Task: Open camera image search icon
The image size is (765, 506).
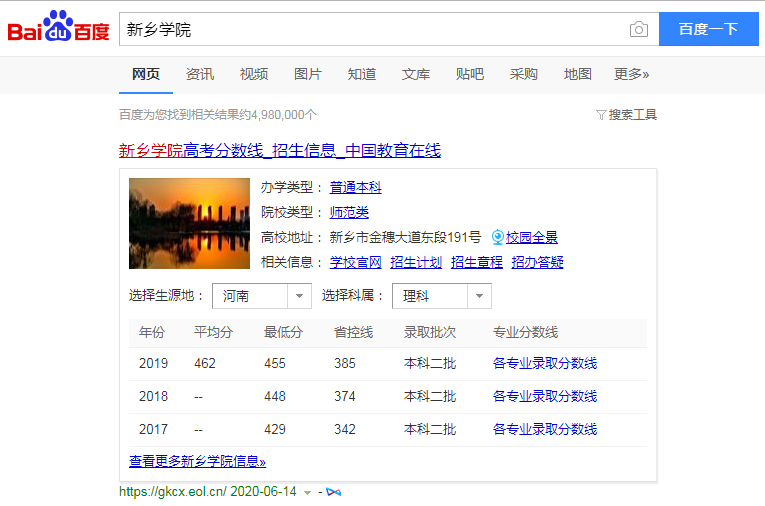Action: coord(639,29)
